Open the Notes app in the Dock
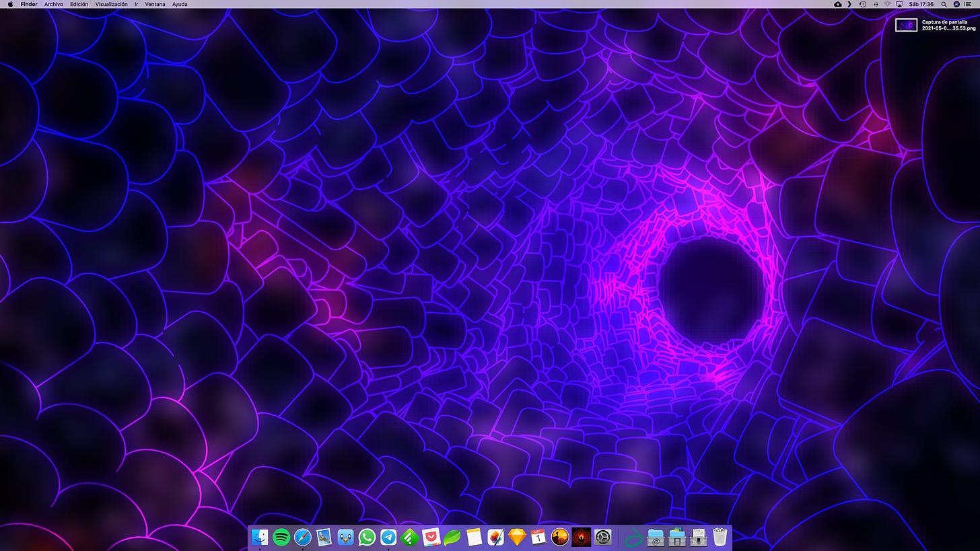 click(474, 537)
